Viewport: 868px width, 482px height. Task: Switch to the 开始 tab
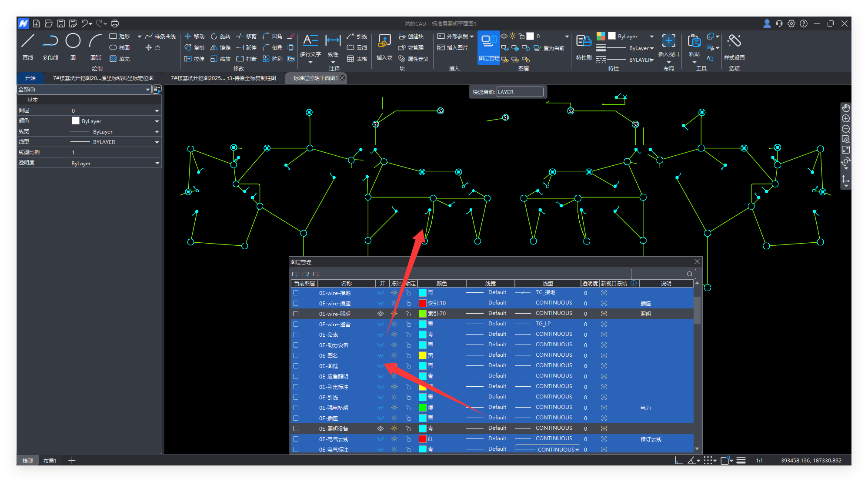pyautogui.click(x=30, y=78)
